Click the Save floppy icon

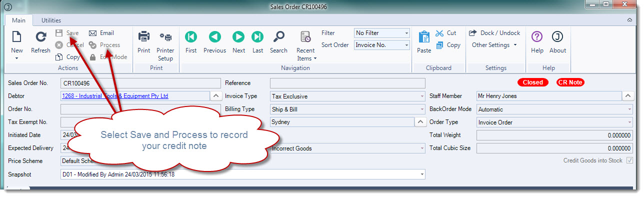click(x=59, y=33)
